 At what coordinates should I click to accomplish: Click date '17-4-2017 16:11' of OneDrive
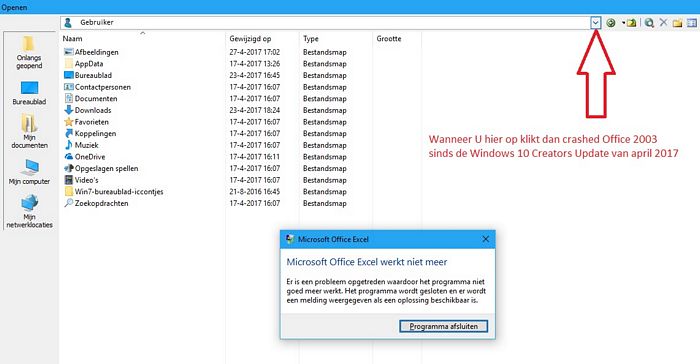(x=254, y=156)
